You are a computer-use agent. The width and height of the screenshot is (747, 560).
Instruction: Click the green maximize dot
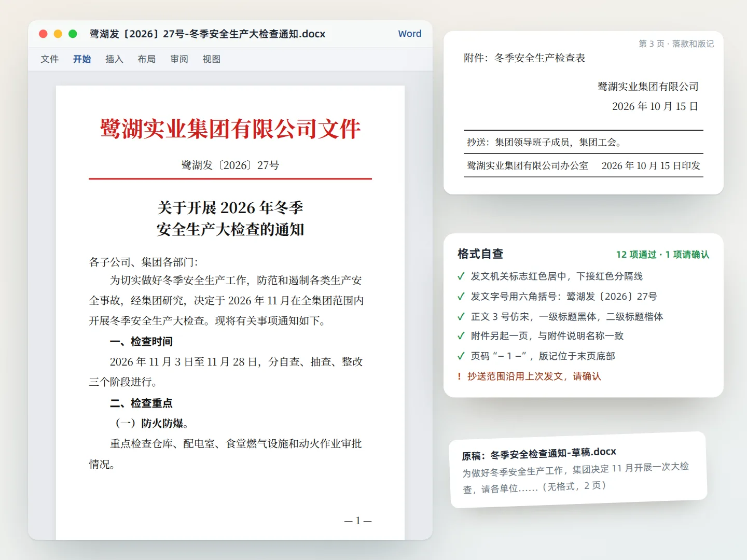[73, 34]
